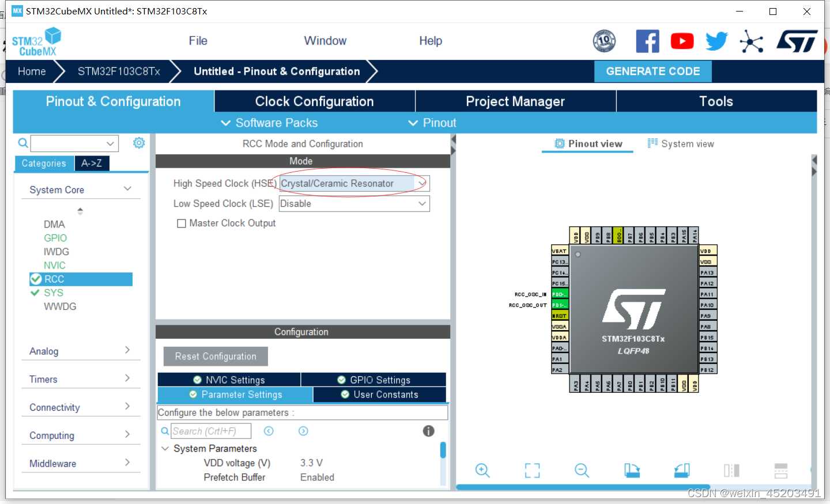This screenshot has height=504, width=830.
Task: Switch to Project Manager tab
Action: (x=515, y=101)
